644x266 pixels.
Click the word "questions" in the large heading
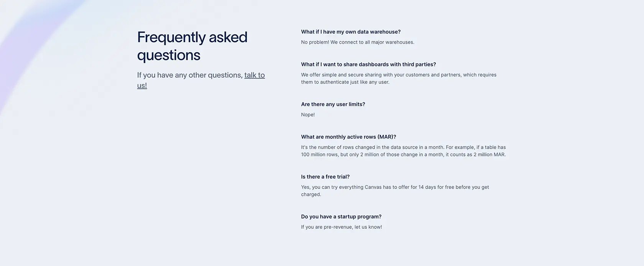169,55
